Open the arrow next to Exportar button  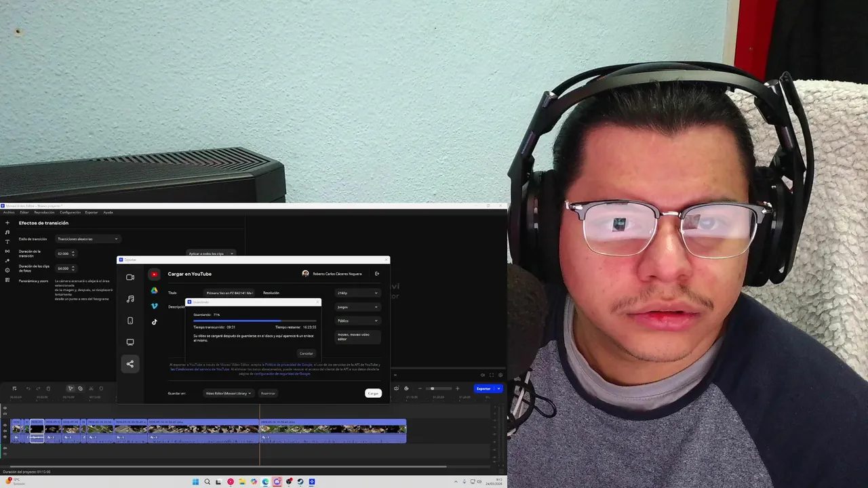499,388
